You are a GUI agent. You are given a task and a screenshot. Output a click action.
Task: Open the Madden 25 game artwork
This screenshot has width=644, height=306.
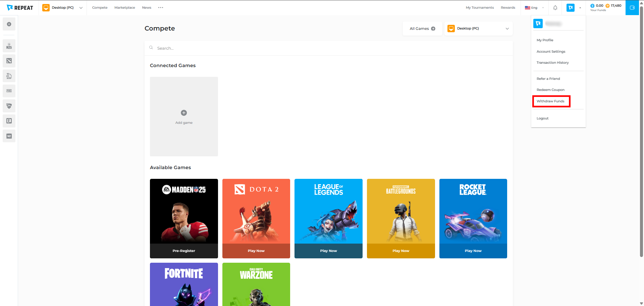184,211
